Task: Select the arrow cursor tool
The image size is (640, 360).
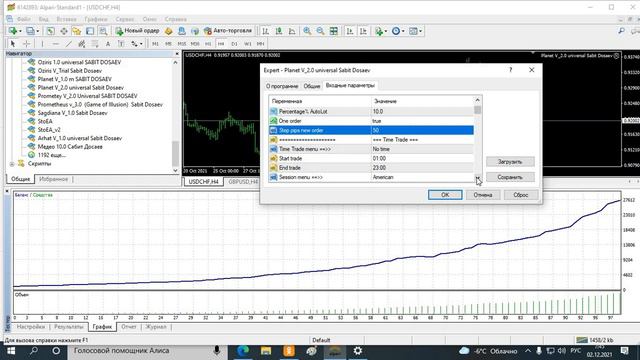Action: tap(13, 44)
